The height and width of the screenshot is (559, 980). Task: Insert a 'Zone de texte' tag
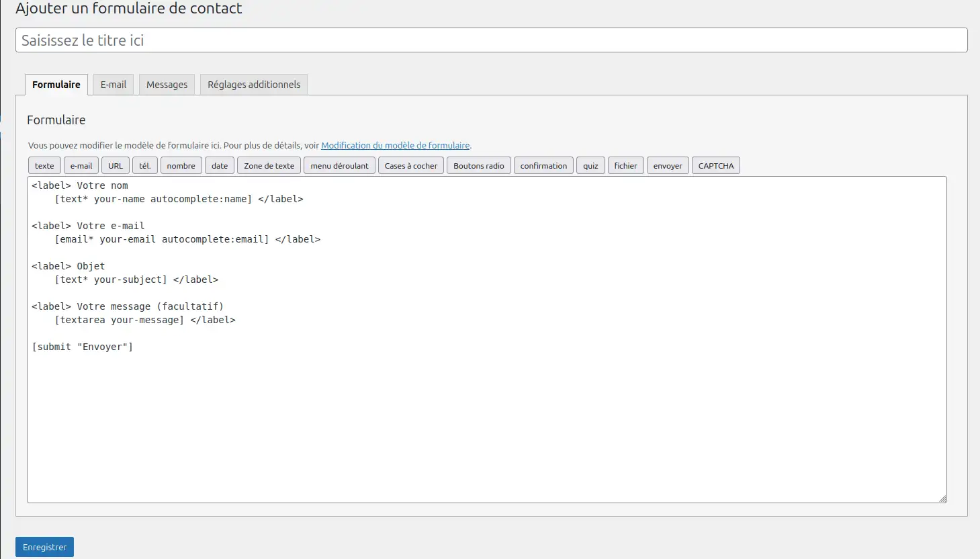[x=269, y=166]
